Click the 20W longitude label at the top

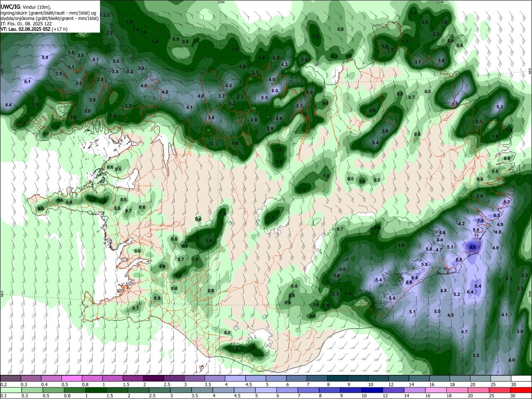tap(222, 2)
